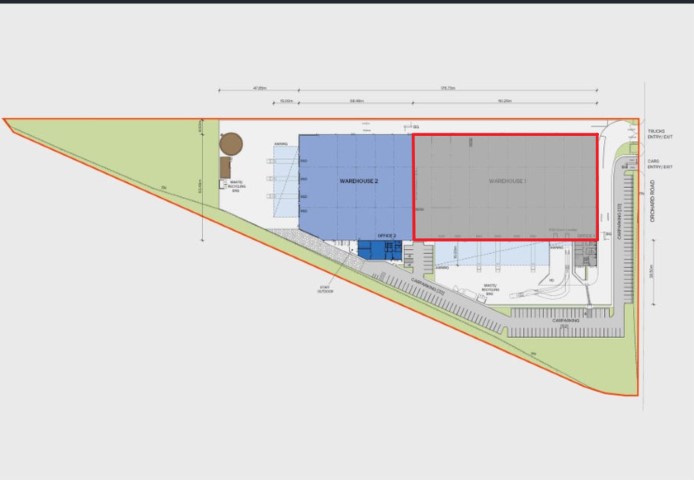Click the green landscaped strip at bottom right
This screenshot has height=480, width=694.
point(600,370)
